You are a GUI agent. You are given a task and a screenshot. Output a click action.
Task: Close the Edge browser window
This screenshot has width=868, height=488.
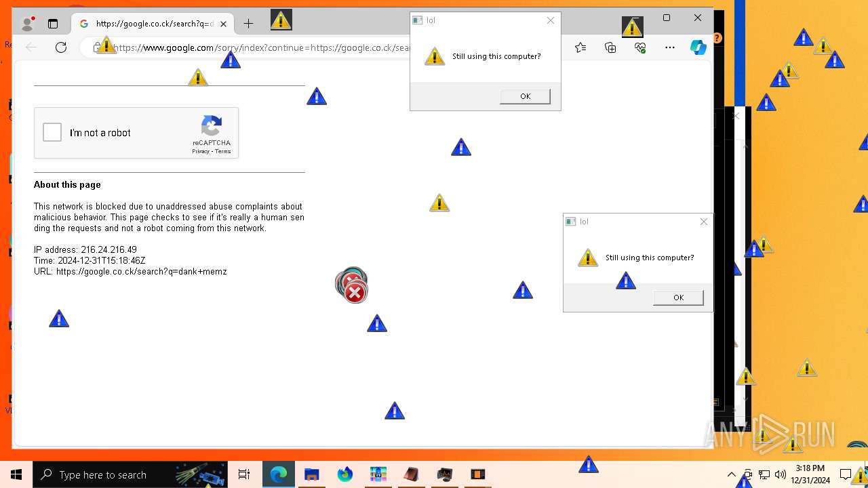[x=698, y=18]
